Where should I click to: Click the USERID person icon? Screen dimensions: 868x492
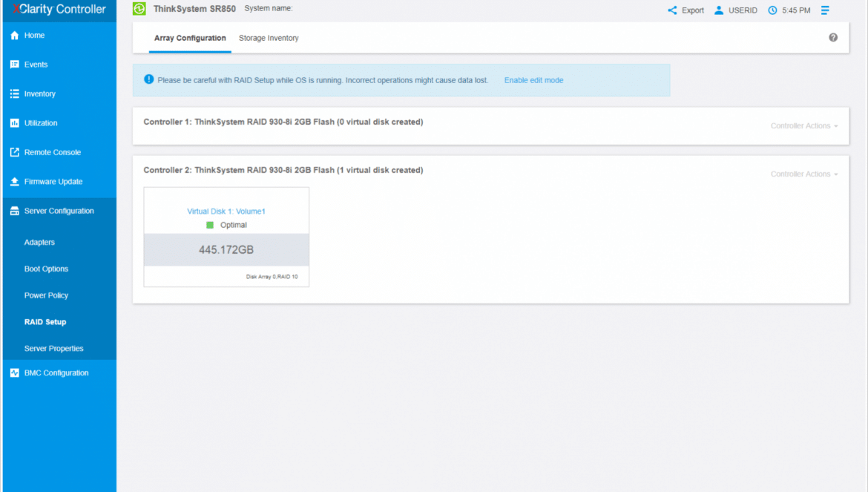click(x=719, y=10)
